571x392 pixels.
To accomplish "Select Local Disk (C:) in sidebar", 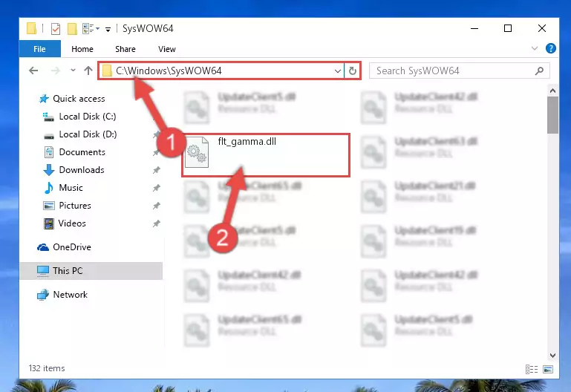I will pos(88,117).
